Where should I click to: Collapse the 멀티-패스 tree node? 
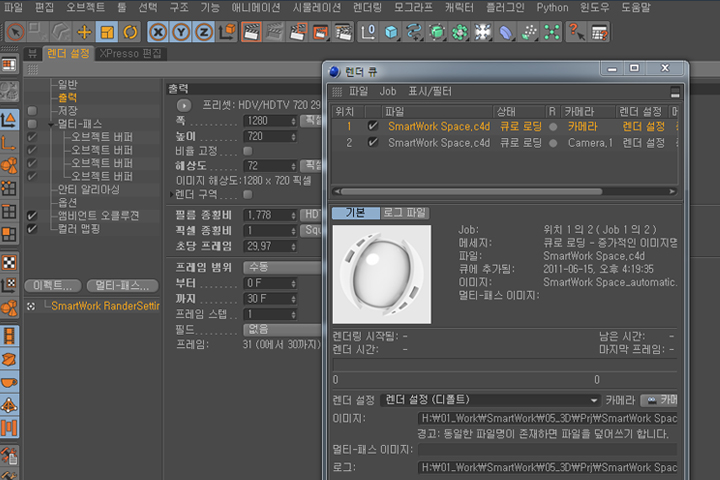tap(51, 124)
